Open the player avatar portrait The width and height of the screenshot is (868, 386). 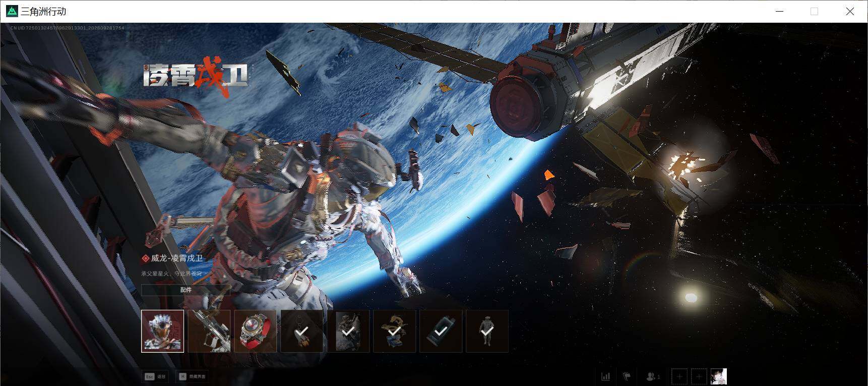coord(718,376)
